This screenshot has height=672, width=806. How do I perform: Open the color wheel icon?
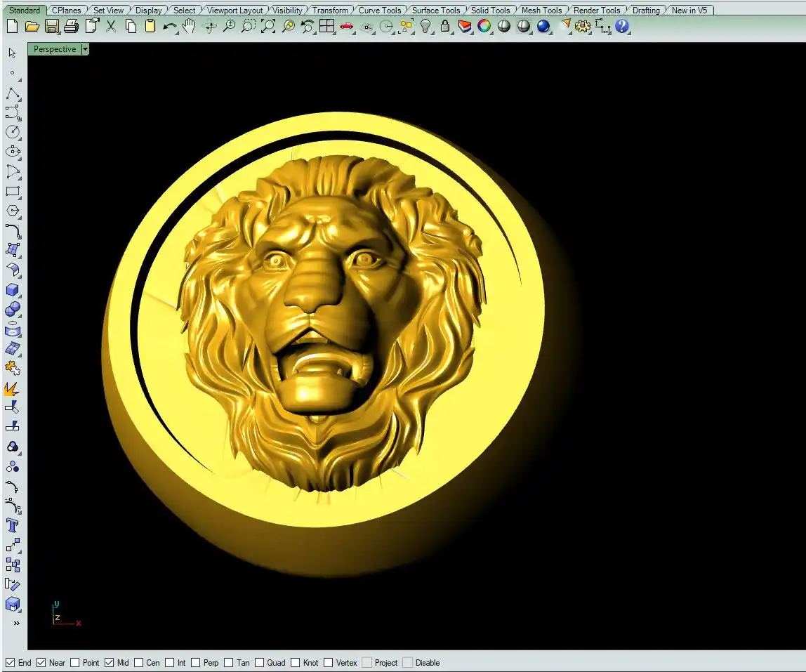(484, 27)
